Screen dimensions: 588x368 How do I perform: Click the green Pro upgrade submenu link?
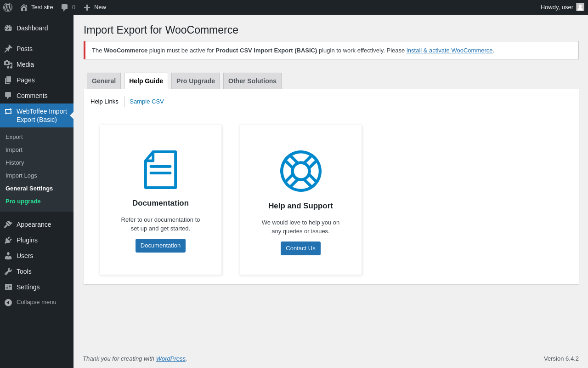pyautogui.click(x=37, y=201)
